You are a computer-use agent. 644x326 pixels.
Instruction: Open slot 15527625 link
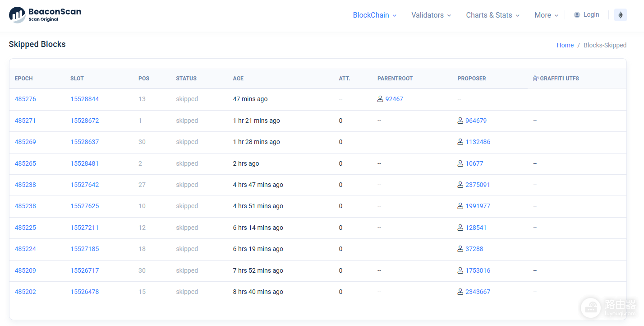84,206
